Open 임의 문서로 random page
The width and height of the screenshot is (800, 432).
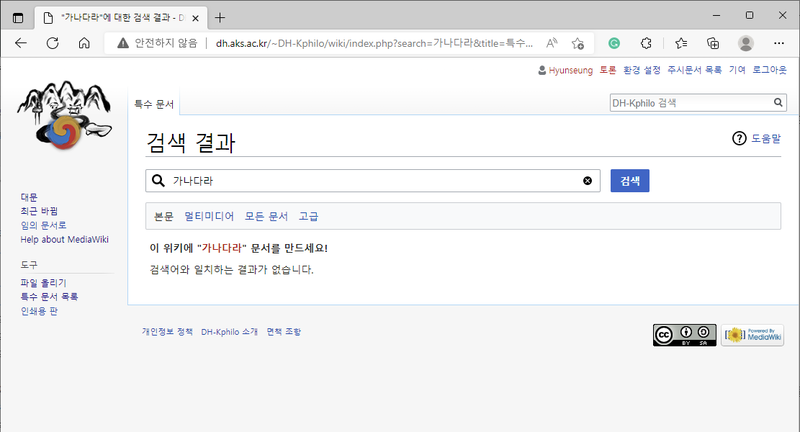point(43,225)
